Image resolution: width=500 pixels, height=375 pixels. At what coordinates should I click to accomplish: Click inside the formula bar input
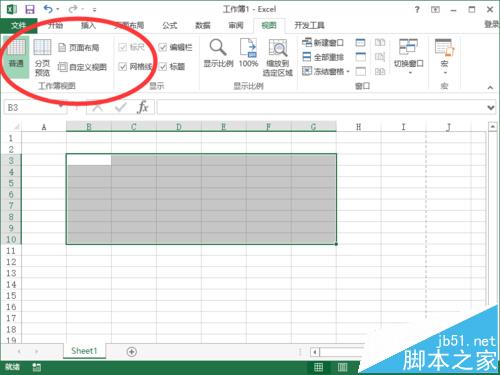(x=322, y=107)
